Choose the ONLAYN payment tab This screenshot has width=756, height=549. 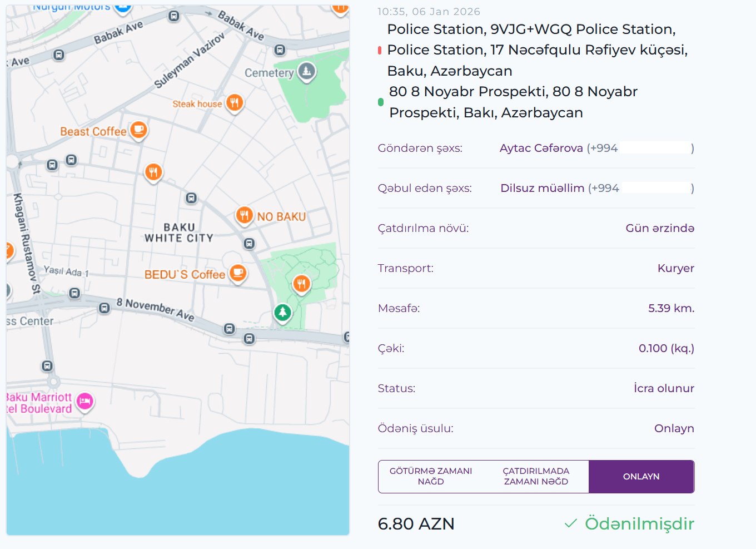click(641, 477)
